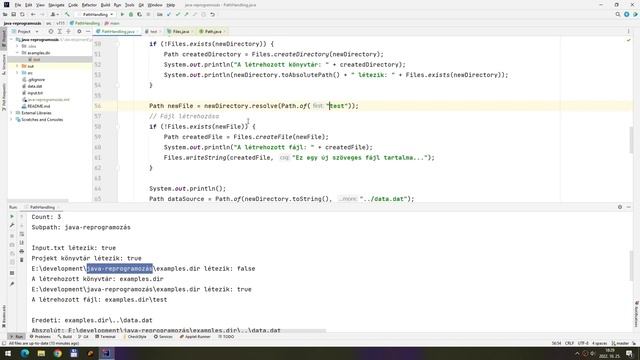This screenshot has width=640, height=360.
Task: Run the PathHandling configuration from the toolbar
Action: [122, 14]
